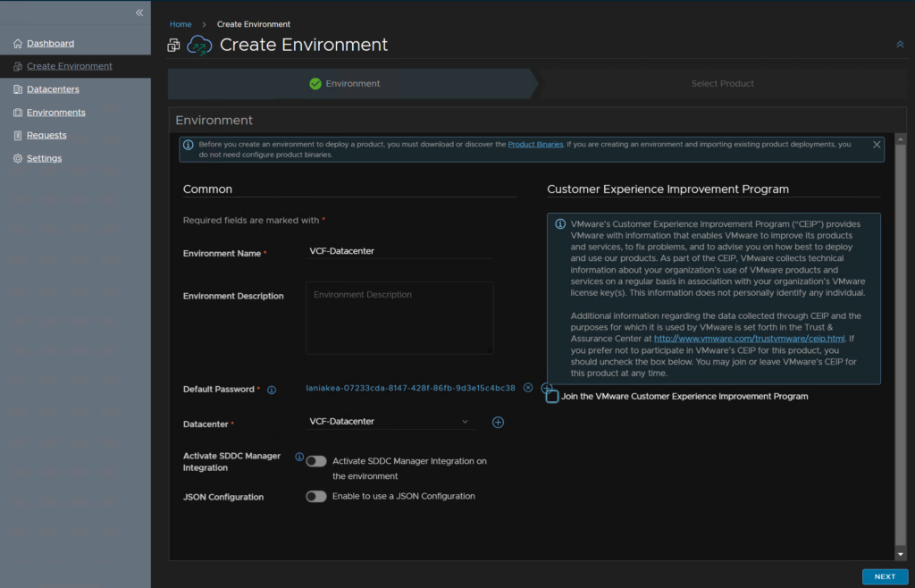Click the selected default password value
The height and width of the screenshot is (588, 915).
coord(410,388)
